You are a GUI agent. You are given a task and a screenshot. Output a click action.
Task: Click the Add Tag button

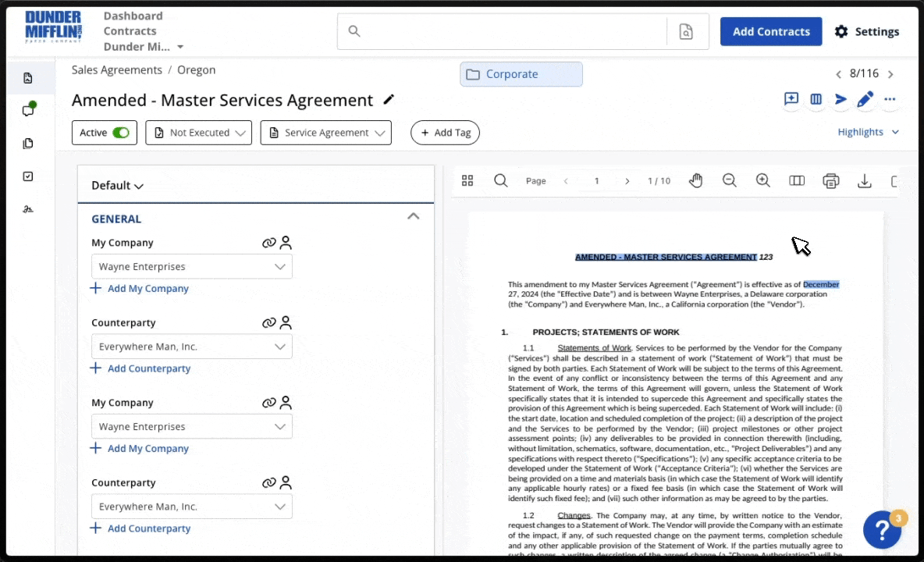pyautogui.click(x=445, y=133)
